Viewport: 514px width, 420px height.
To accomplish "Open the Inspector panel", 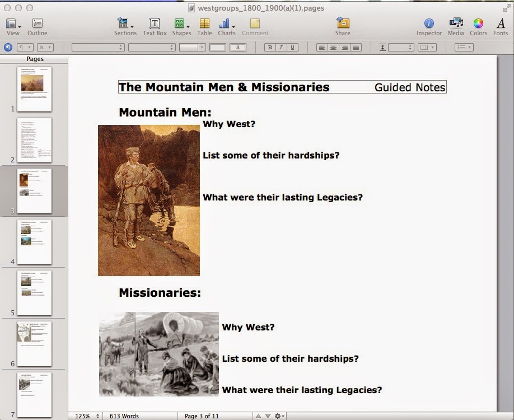I will (x=429, y=26).
